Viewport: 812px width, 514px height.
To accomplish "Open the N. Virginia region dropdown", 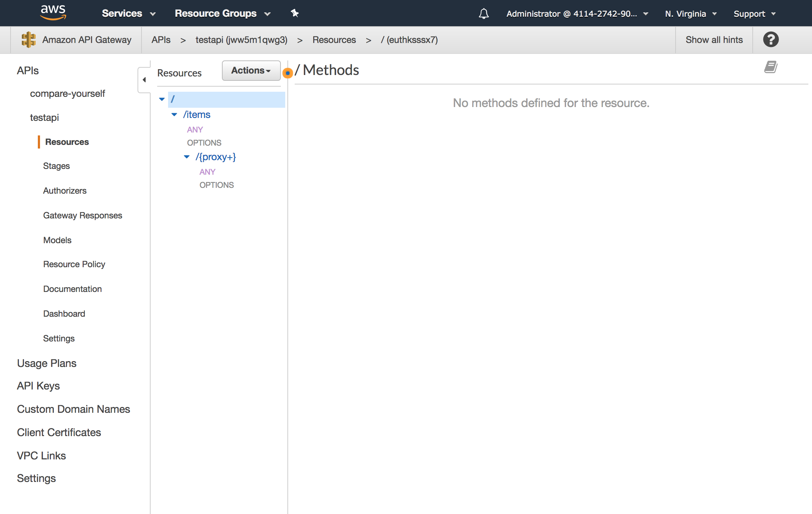I will click(x=690, y=14).
